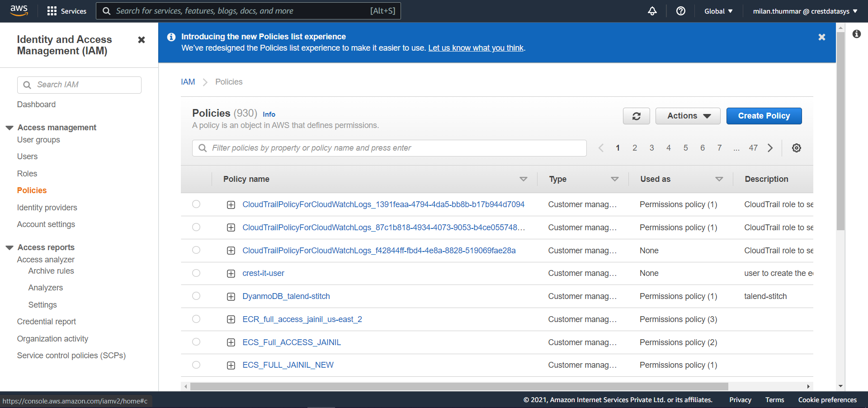Open the Privacy footer link
The height and width of the screenshot is (408, 868).
click(x=740, y=400)
